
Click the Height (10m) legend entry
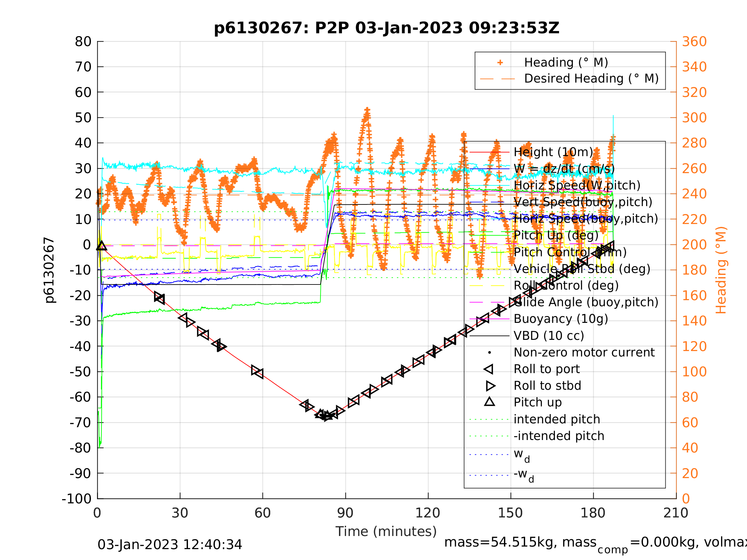click(x=553, y=152)
